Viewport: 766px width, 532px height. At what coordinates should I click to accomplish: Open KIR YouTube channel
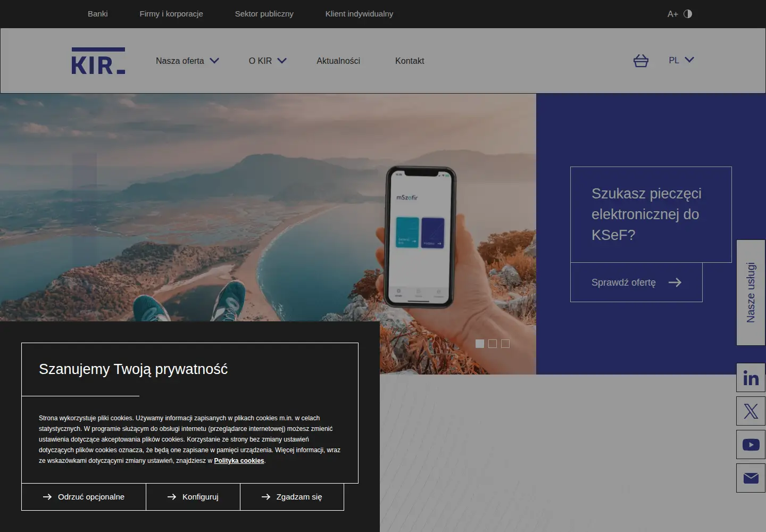pyautogui.click(x=751, y=445)
